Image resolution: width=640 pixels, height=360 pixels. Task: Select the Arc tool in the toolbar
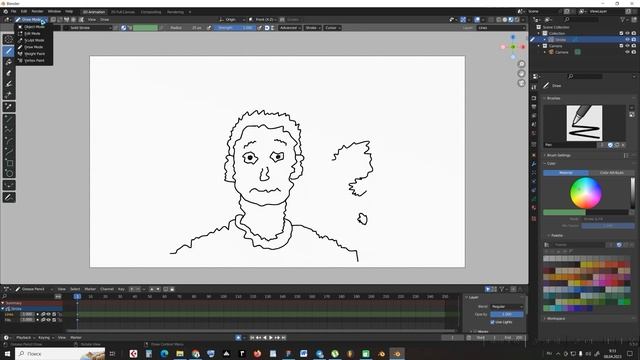point(9,141)
